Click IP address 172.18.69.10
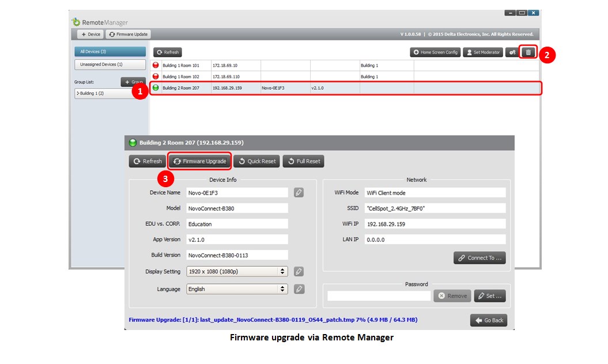This screenshot has height=364, width=608. coord(225,66)
